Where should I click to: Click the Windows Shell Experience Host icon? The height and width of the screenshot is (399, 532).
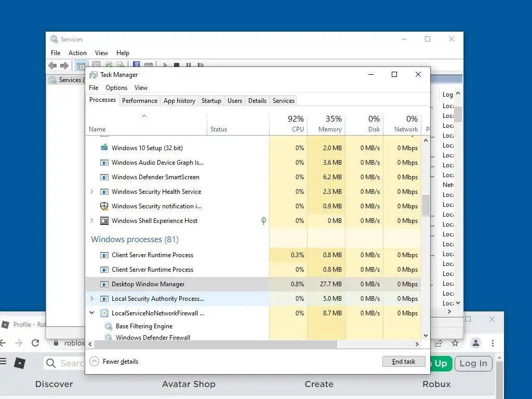104,220
